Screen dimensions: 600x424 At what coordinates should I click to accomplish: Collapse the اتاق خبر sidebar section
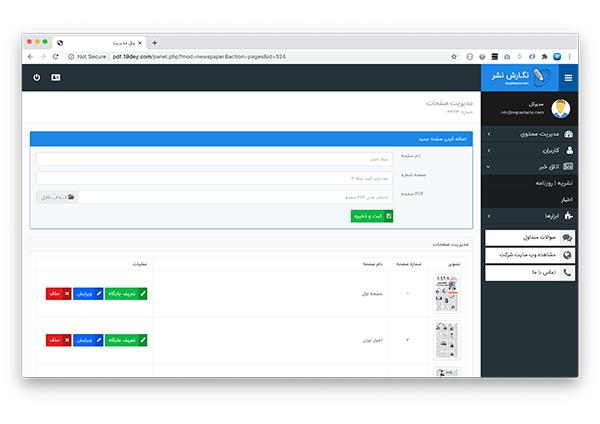530,166
